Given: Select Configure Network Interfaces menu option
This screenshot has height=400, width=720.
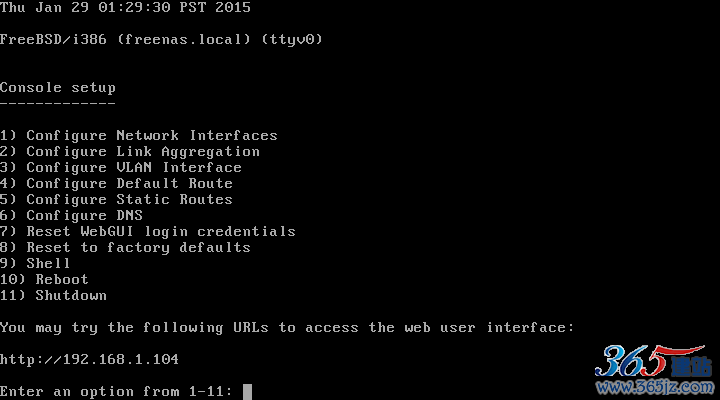Looking at the screenshot, I should [x=139, y=136].
